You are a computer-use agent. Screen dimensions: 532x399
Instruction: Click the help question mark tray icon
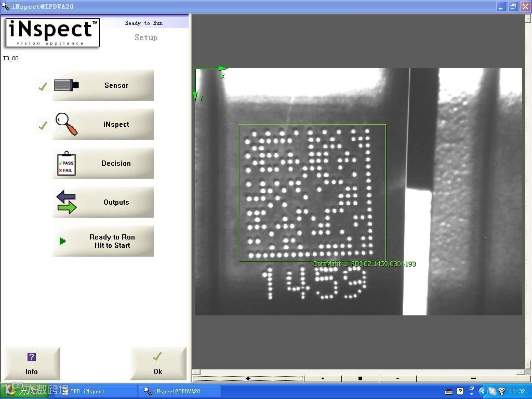[x=460, y=392]
